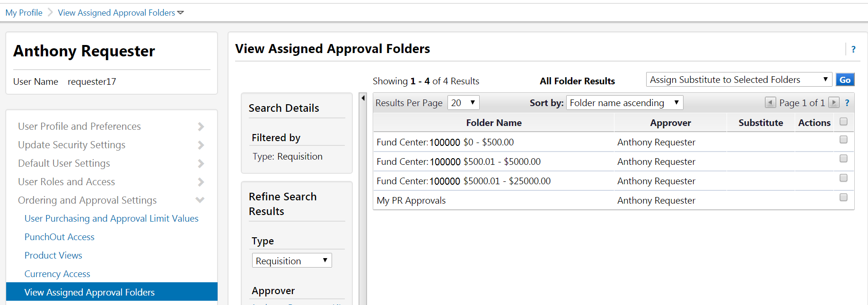The height and width of the screenshot is (305, 868).
Task: Go to next results page arrow
Action: coord(834,103)
